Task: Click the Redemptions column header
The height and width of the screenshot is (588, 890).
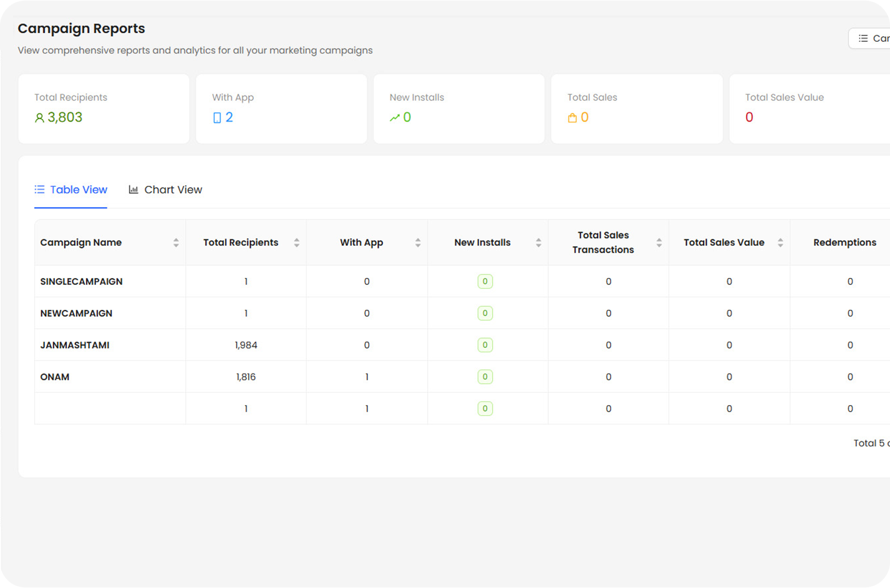Action: tap(844, 243)
